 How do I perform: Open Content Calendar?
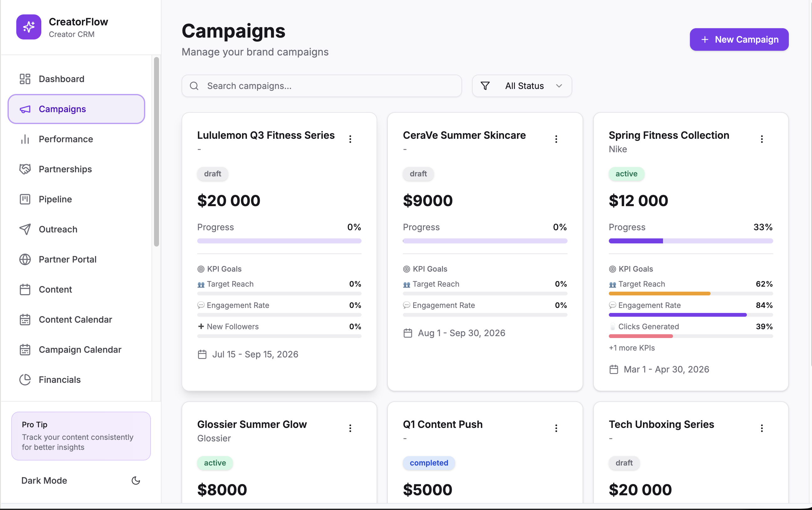pos(76,320)
